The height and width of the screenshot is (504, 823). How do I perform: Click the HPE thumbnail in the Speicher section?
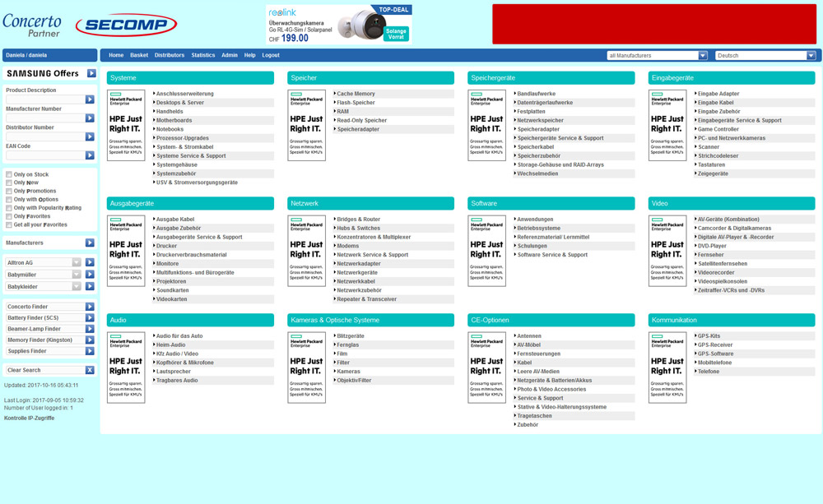(x=306, y=125)
